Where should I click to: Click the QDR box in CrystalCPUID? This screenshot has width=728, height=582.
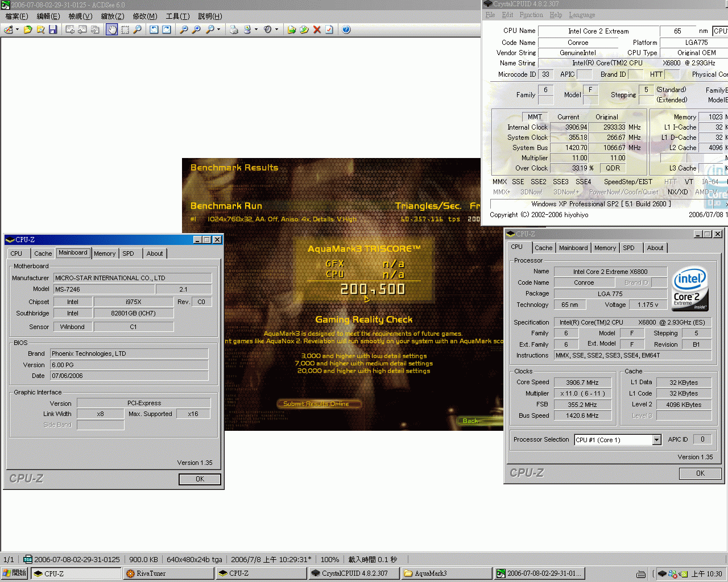point(613,168)
